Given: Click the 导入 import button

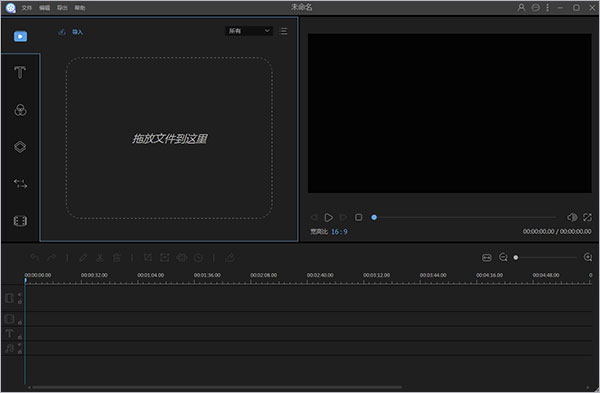Looking at the screenshot, I should [77, 32].
